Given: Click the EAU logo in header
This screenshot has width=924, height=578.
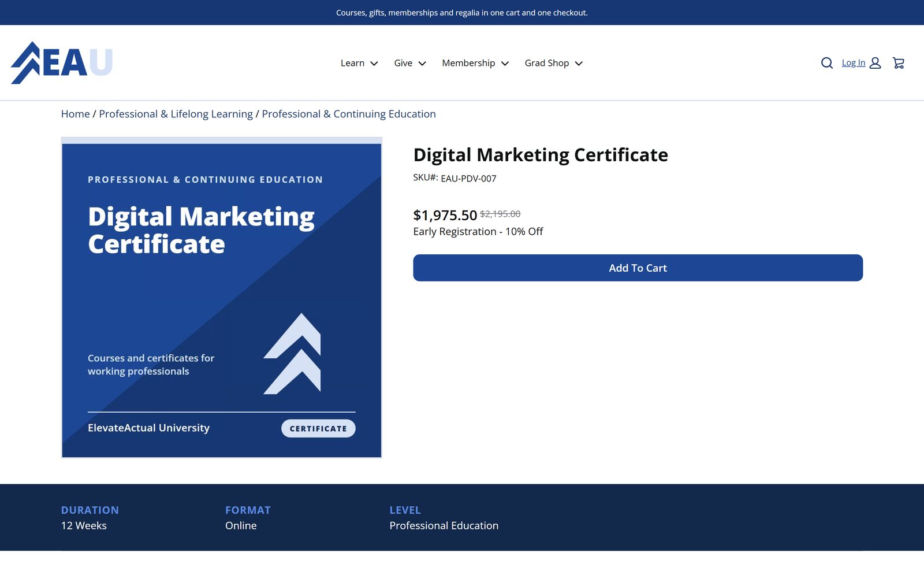Looking at the screenshot, I should [x=62, y=62].
